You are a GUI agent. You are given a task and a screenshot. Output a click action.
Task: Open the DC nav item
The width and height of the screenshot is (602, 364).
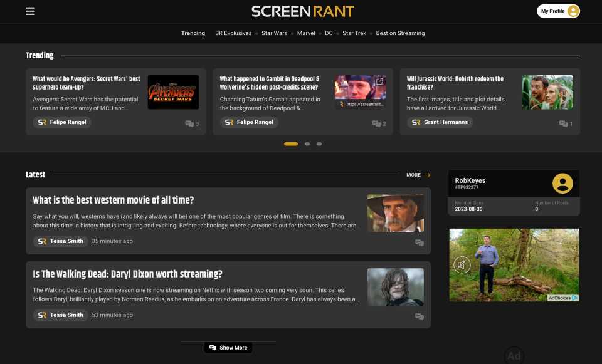(x=329, y=33)
